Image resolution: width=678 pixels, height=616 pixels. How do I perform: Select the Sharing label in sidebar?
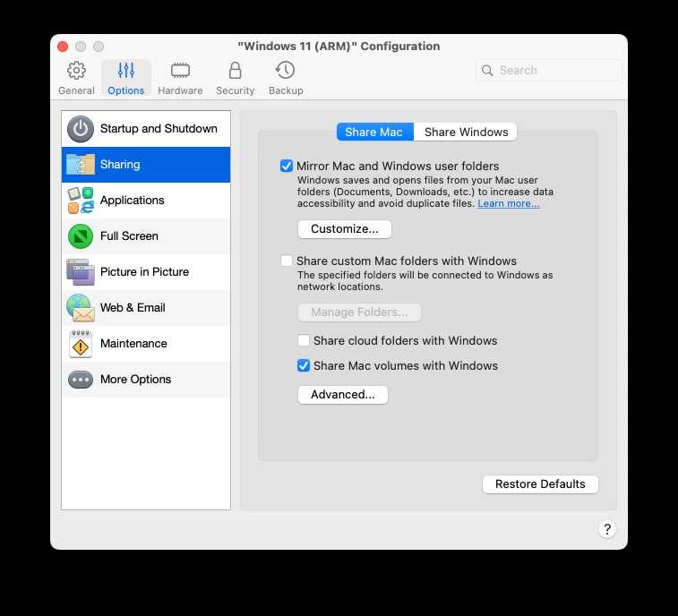120,164
